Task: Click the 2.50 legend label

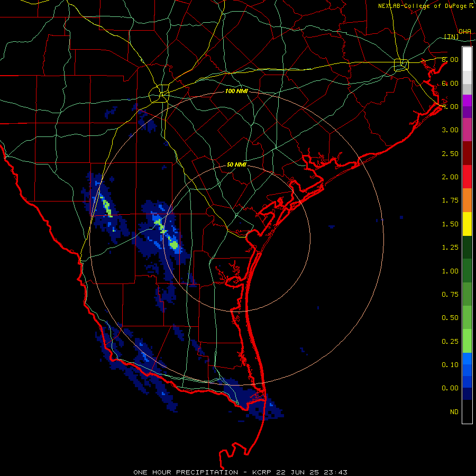Action: tap(450, 153)
